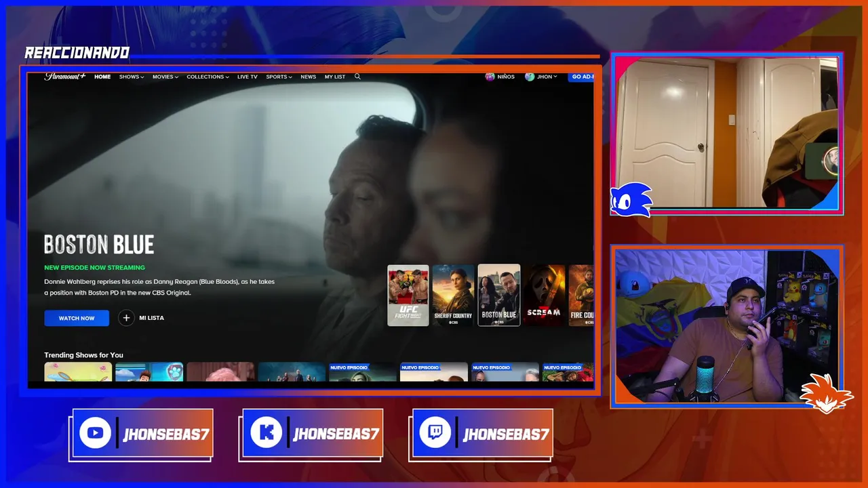
Task: Click the Kick icon in the overlay
Action: click(x=266, y=434)
